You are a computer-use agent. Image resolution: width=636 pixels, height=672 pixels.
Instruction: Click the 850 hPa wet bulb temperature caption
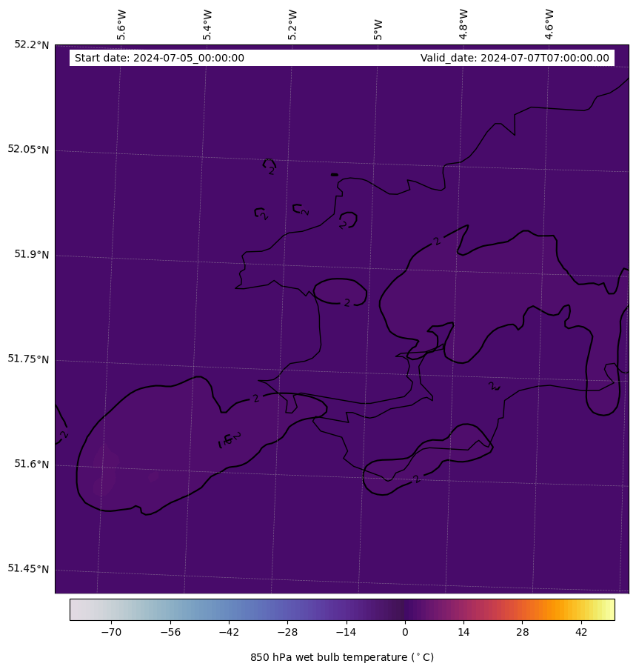tap(342, 657)
